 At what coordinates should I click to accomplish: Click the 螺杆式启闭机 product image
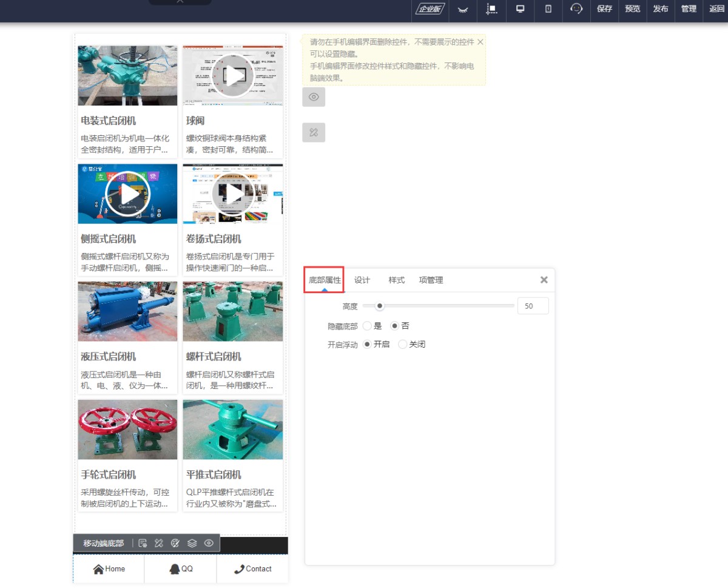pyautogui.click(x=233, y=311)
